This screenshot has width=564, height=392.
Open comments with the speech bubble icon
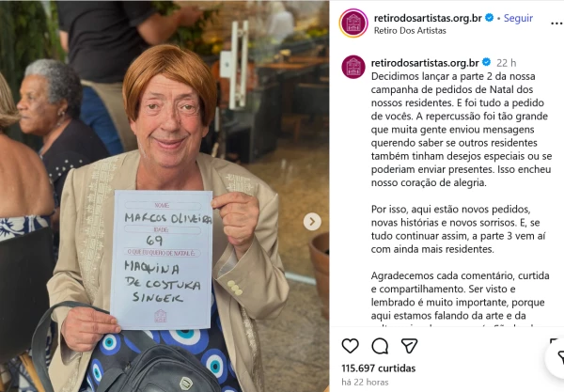pyautogui.click(x=380, y=346)
